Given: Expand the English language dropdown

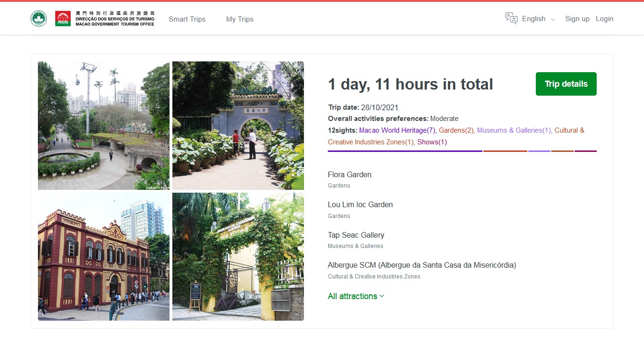Looking at the screenshot, I should [x=538, y=19].
